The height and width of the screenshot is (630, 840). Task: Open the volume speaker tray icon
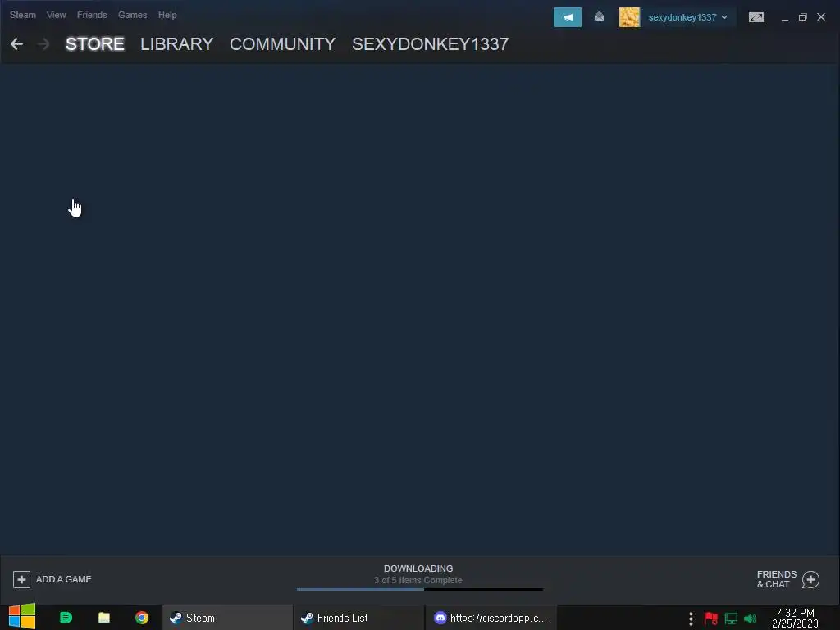coord(750,619)
